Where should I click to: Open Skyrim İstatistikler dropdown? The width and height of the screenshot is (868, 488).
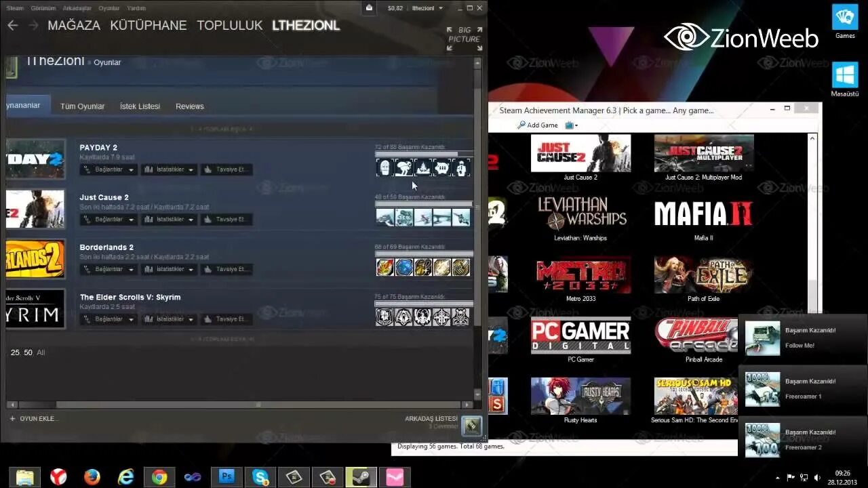tap(169, 319)
